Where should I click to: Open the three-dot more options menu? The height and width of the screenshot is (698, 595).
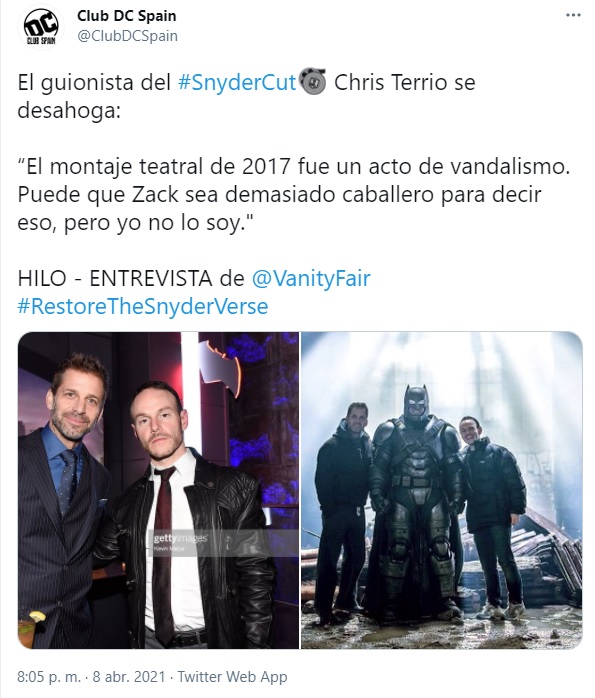(x=573, y=16)
